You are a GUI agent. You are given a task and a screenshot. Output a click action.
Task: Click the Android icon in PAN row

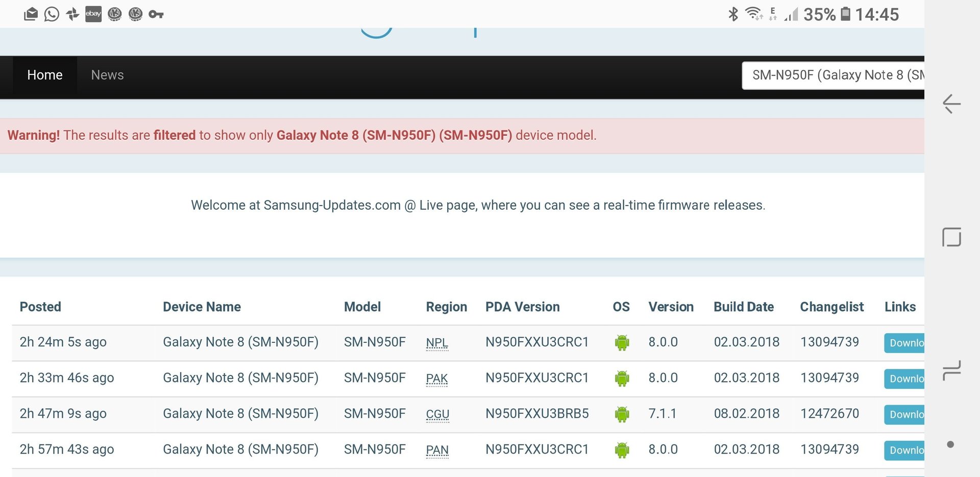622,449
